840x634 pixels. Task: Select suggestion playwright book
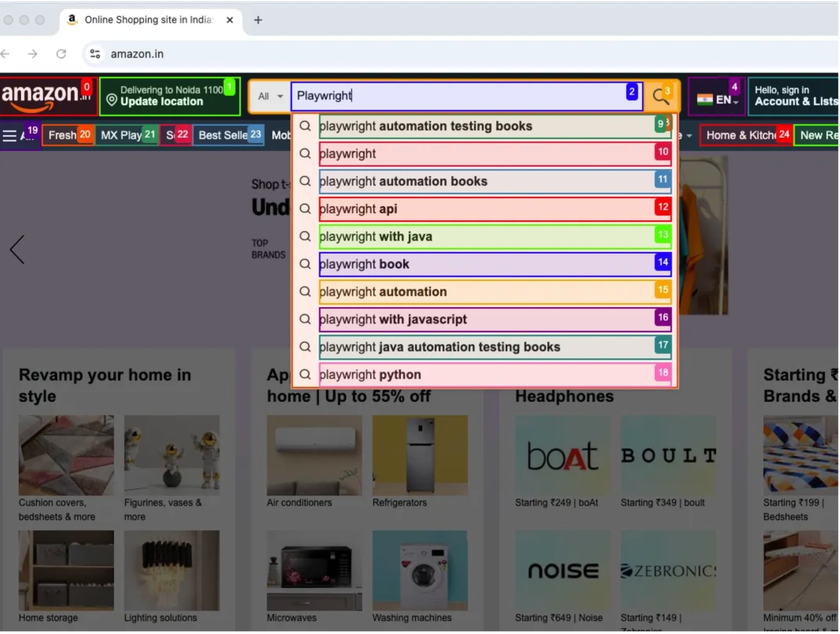coord(495,264)
